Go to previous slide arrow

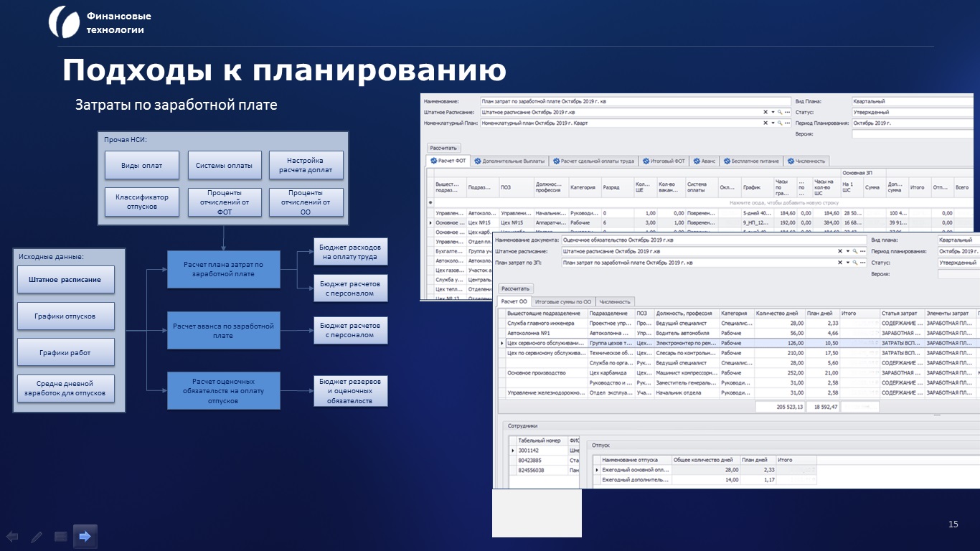[12, 536]
